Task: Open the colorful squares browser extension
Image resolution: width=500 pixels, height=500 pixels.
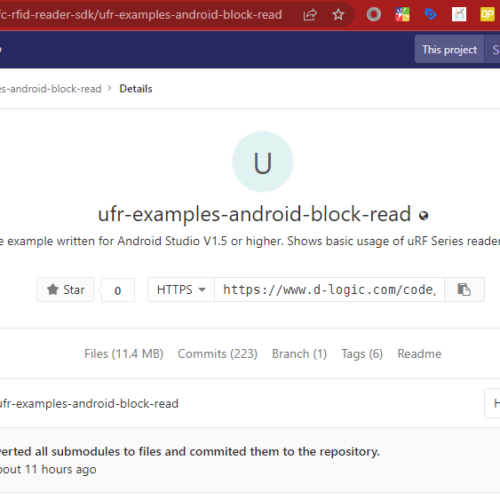Action: [402, 15]
